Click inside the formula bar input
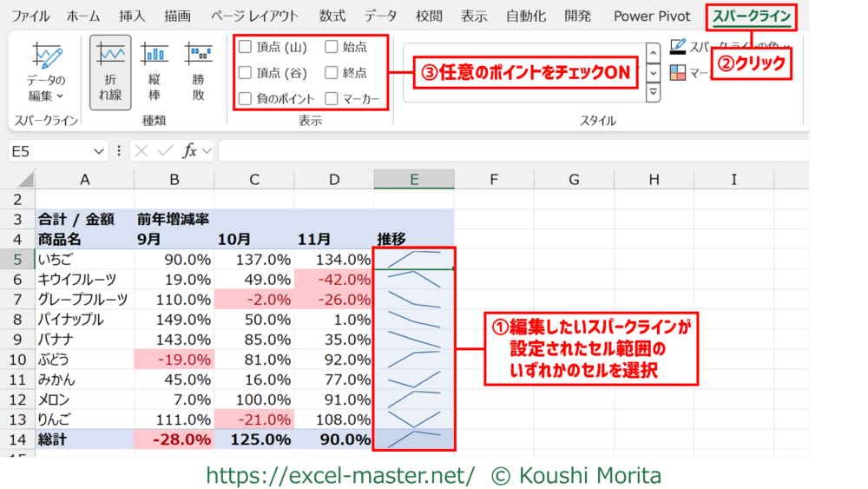 [x=512, y=151]
